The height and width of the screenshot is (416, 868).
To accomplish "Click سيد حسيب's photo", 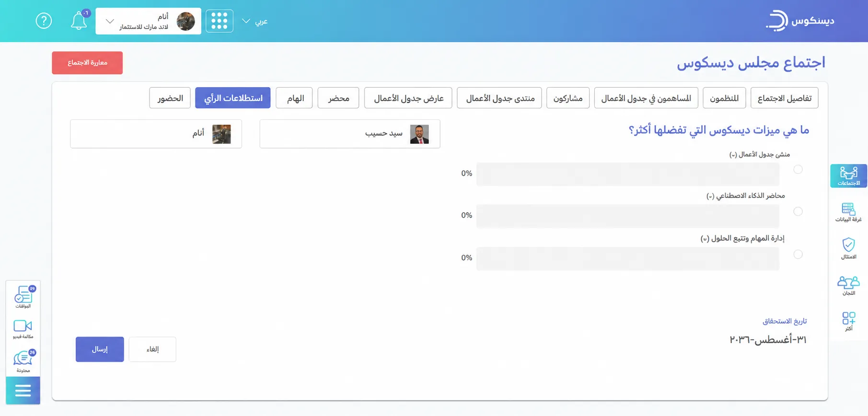I will [419, 134].
